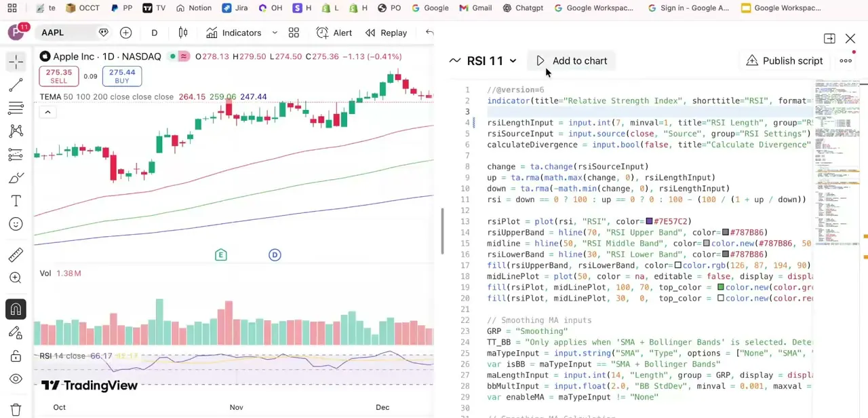Image resolution: width=868 pixels, height=418 pixels.
Task: Toggle stay in drawing mode
Action: pos(16,332)
